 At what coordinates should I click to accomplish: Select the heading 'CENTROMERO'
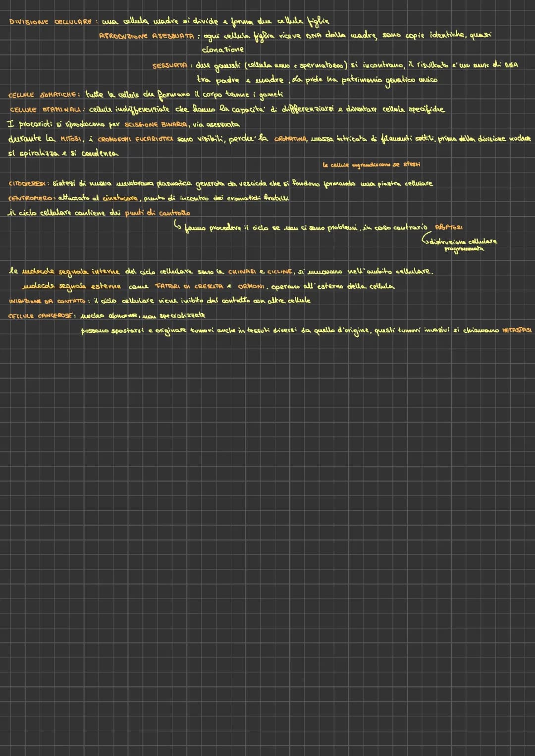[31, 198]
